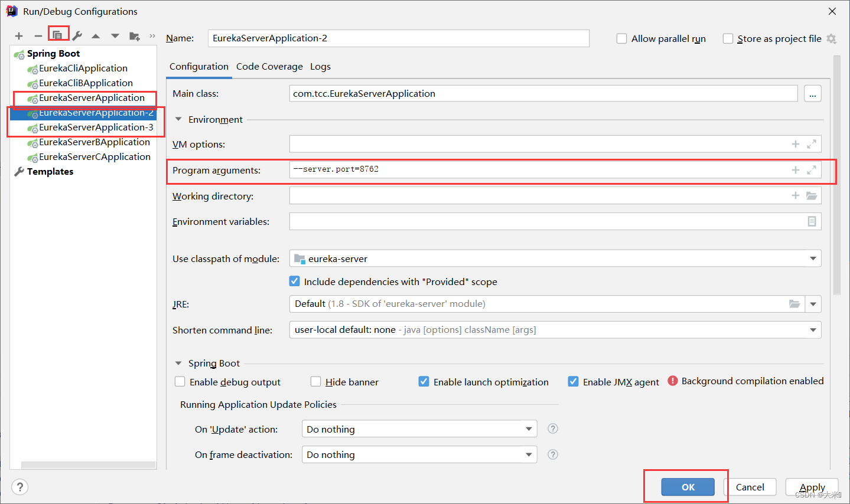Toggle Allow parallel run checkbox
The height and width of the screenshot is (504, 850).
(621, 38)
